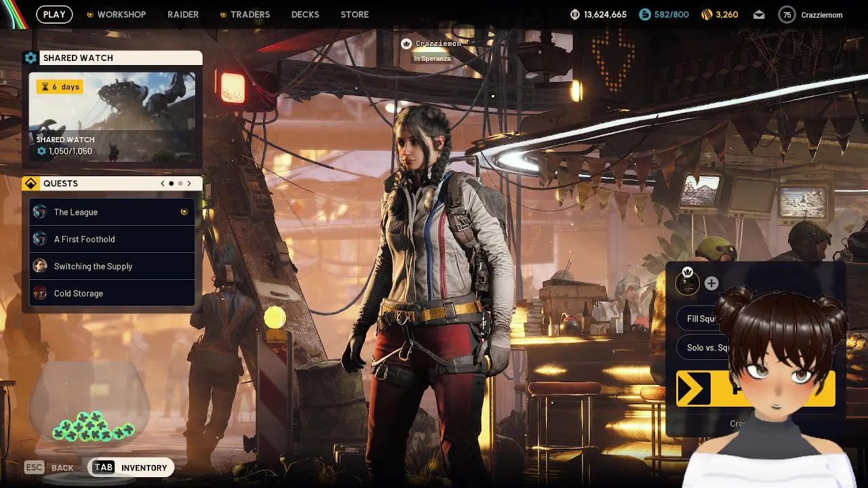The image size is (868, 488).
Task: Open the PLAY tab
Action: point(54,14)
